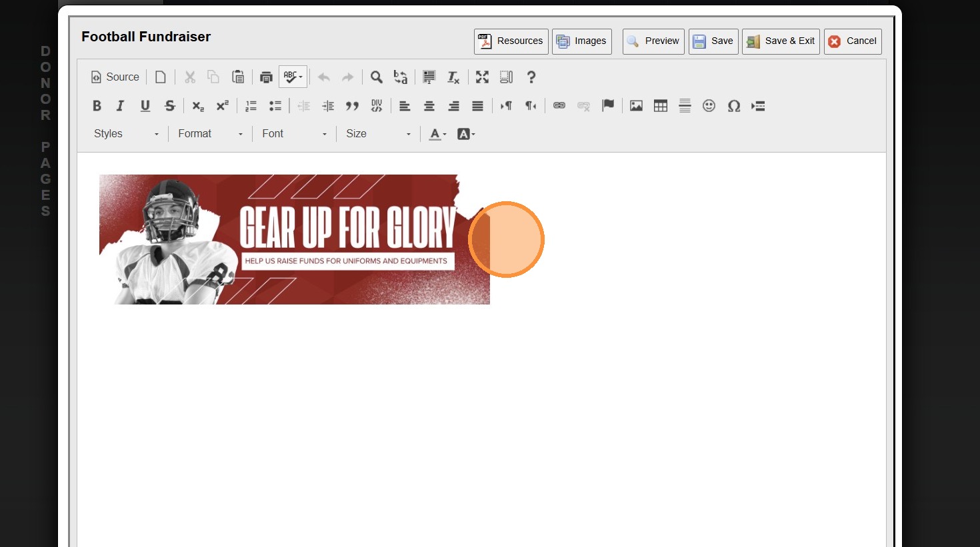Open the Resources menu button

(511, 41)
